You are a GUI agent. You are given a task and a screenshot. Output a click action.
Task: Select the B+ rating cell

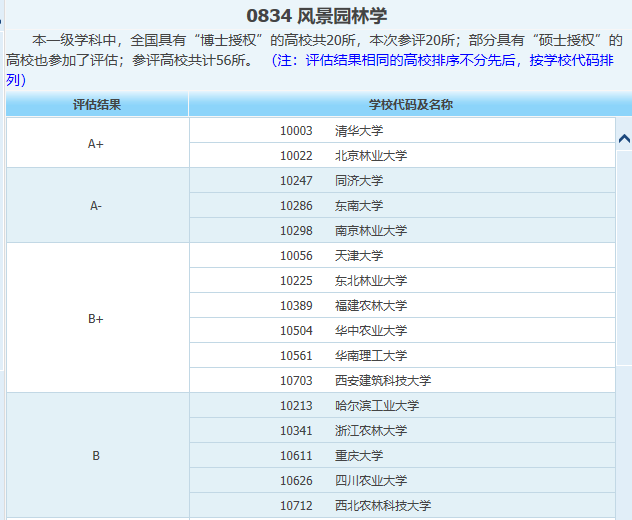(97, 318)
